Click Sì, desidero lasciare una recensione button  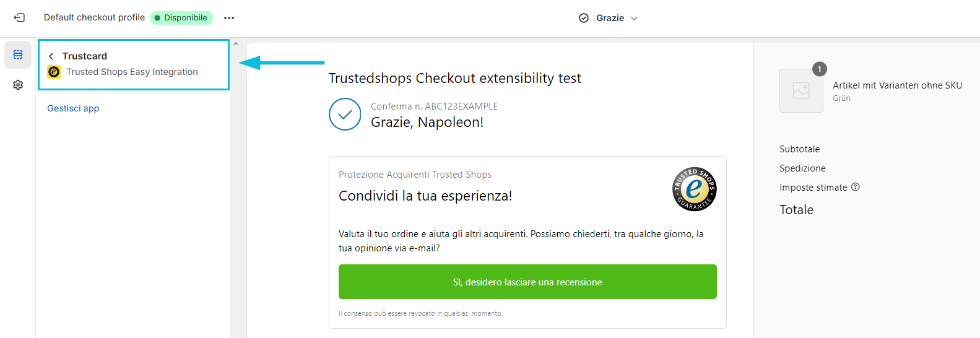coord(527,282)
